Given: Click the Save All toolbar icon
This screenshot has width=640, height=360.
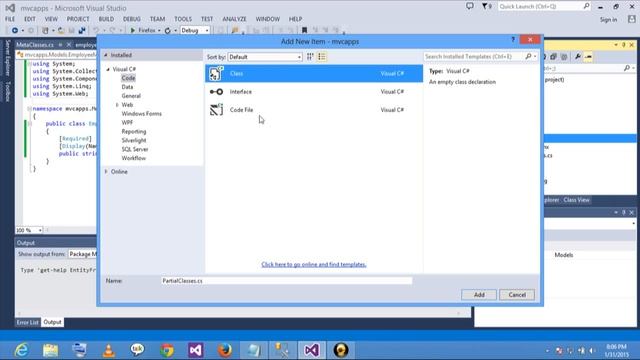Looking at the screenshot, I should pyautogui.click(x=82, y=30).
